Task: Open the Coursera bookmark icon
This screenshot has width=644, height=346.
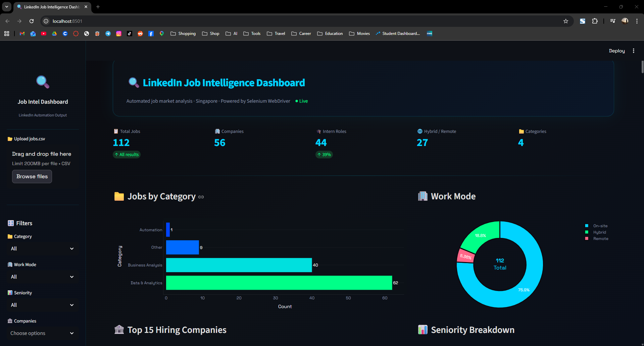Action: point(65,34)
